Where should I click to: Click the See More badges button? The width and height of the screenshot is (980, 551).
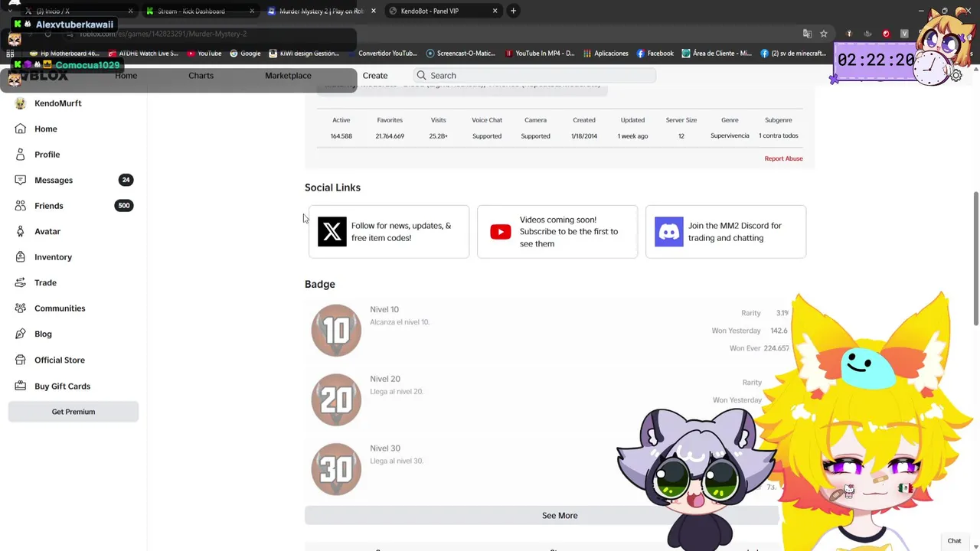[560, 516]
